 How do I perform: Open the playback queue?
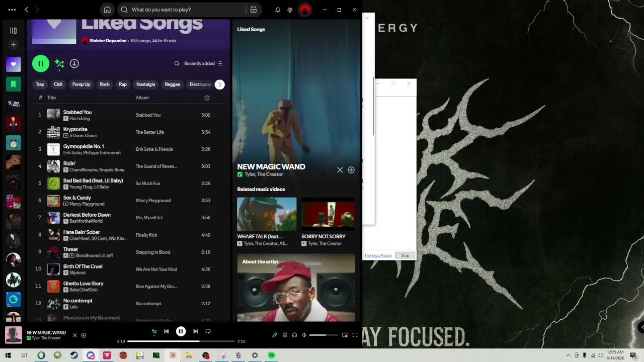285,335
